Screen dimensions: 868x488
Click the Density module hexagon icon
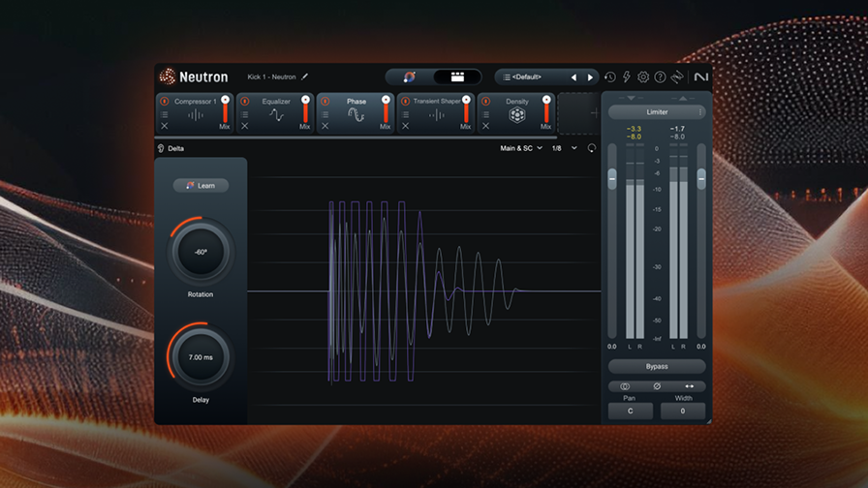click(x=516, y=115)
